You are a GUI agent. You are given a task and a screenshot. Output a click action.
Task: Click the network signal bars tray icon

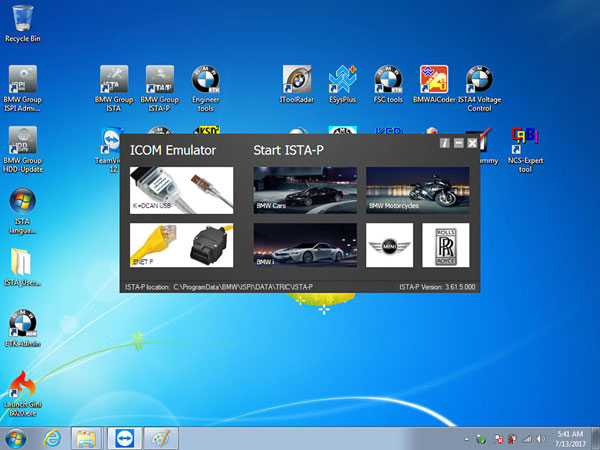527,439
